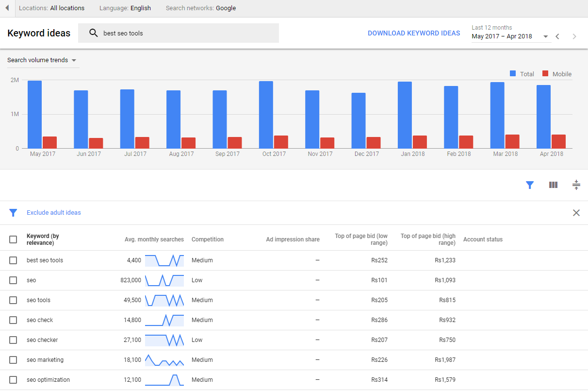Open the filter funnel icon
The image size is (588, 392).
click(x=530, y=185)
